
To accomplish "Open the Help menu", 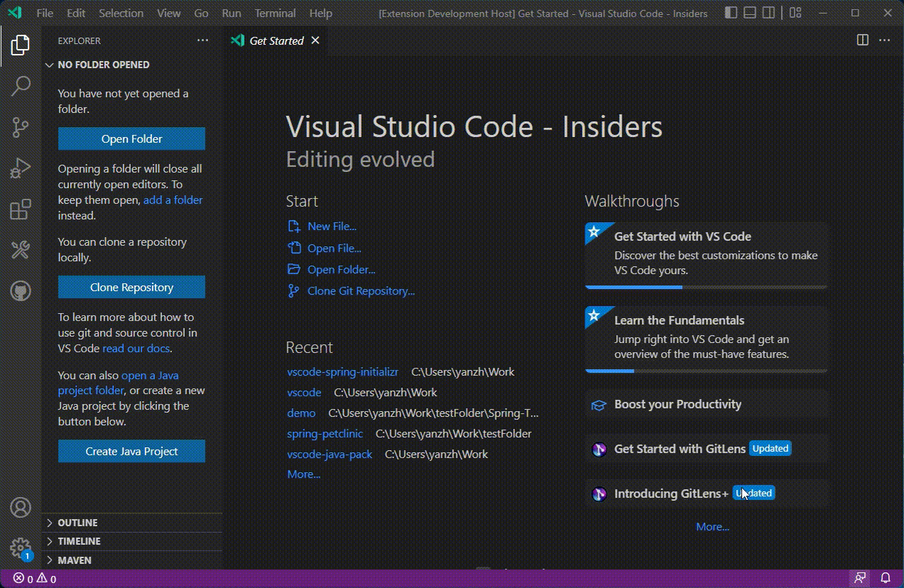I will click(x=321, y=13).
